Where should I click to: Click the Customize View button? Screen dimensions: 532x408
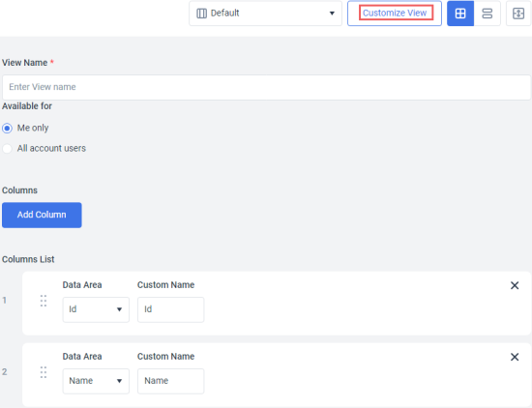[395, 14]
